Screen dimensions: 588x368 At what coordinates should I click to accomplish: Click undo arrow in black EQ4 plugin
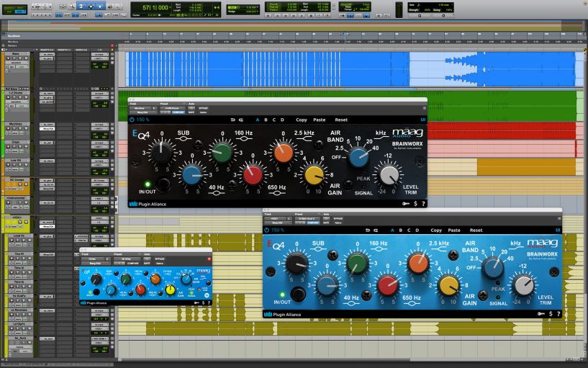click(233, 120)
